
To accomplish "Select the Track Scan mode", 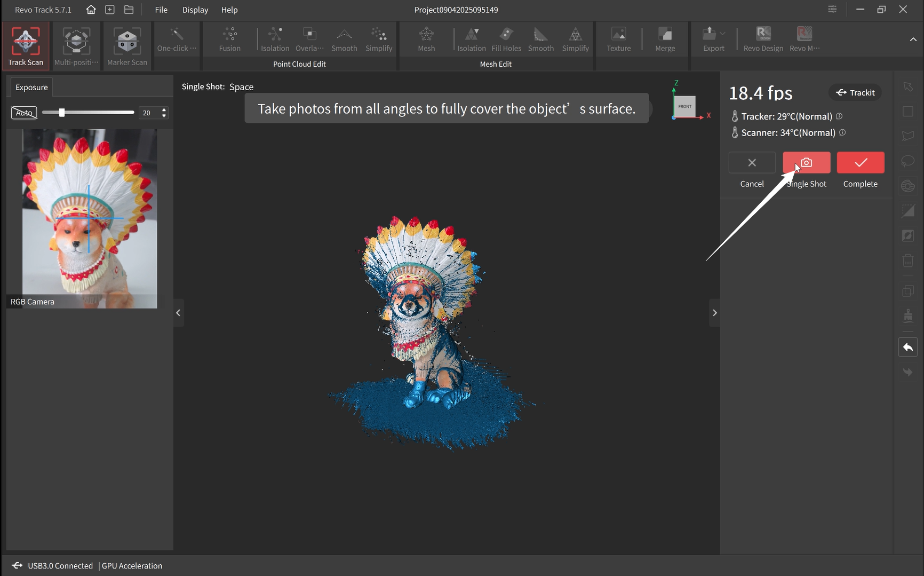I will 26,46.
